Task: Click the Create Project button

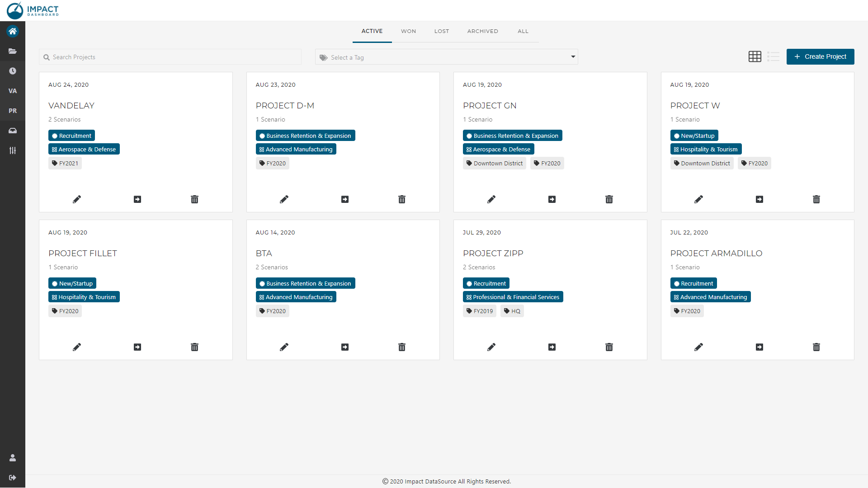Action: [820, 56]
